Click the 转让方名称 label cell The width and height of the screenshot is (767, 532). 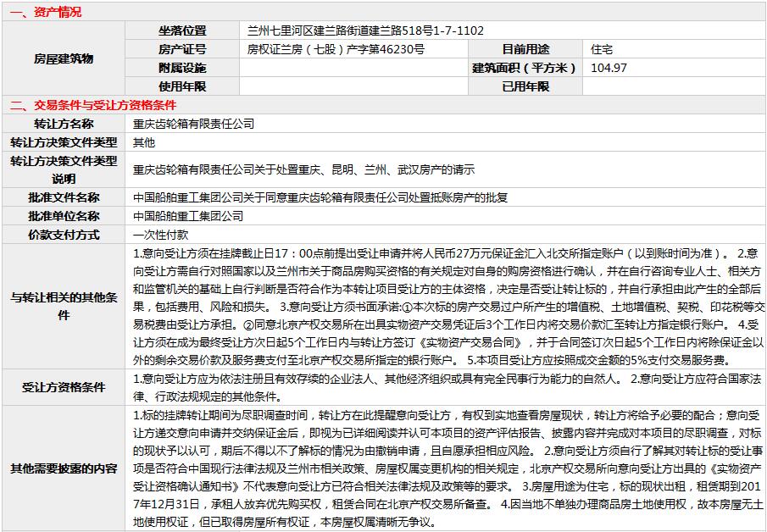click(x=64, y=124)
